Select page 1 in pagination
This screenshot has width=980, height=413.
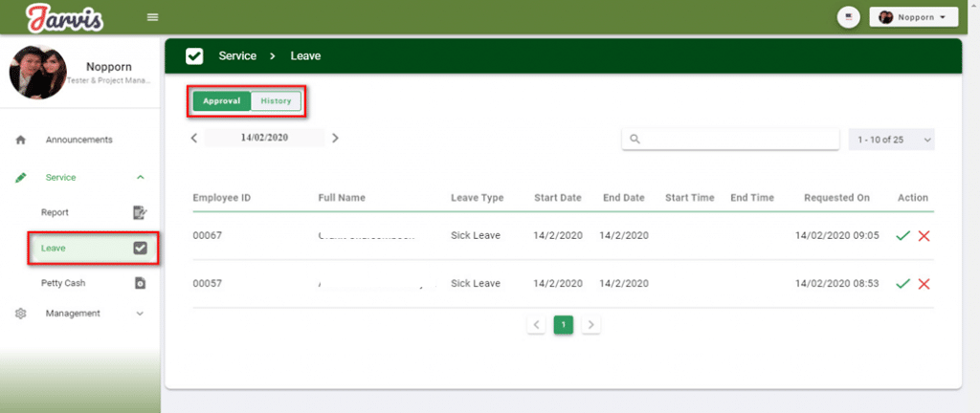point(564,325)
